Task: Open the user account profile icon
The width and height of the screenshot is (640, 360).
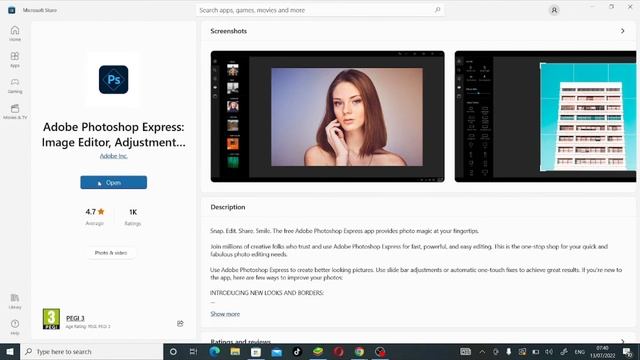Action: click(x=554, y=10)
